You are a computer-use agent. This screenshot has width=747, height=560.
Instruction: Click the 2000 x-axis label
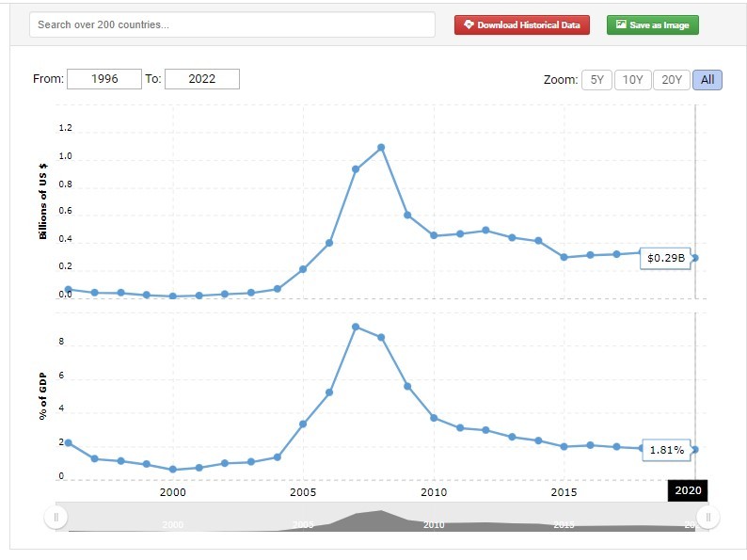pos(172,492)
